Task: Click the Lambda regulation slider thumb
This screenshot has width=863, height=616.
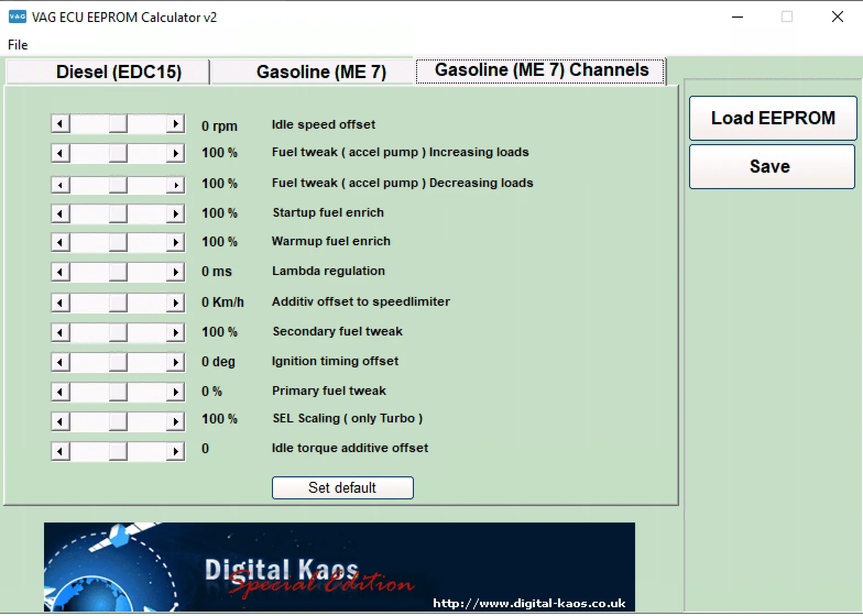Action: [118, 272]
